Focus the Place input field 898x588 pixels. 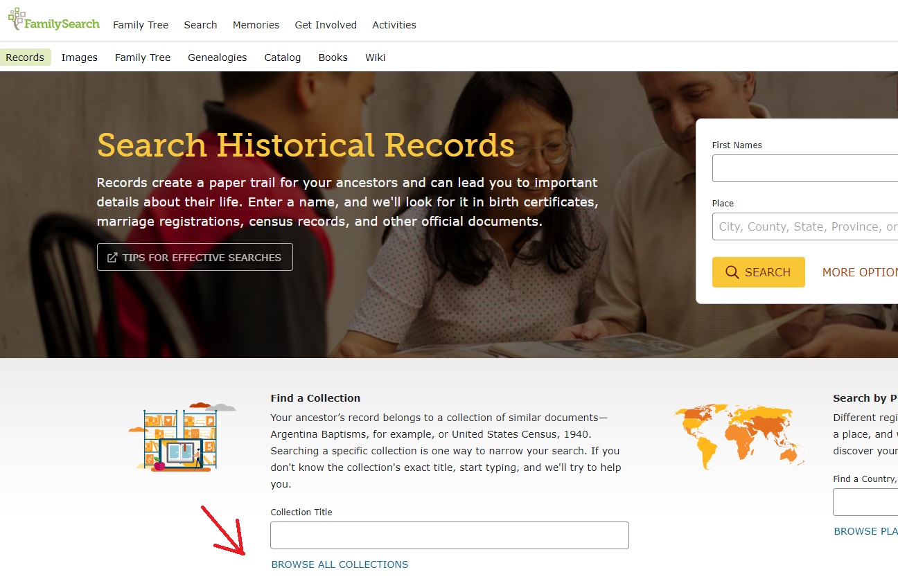[x=805, y=226]
